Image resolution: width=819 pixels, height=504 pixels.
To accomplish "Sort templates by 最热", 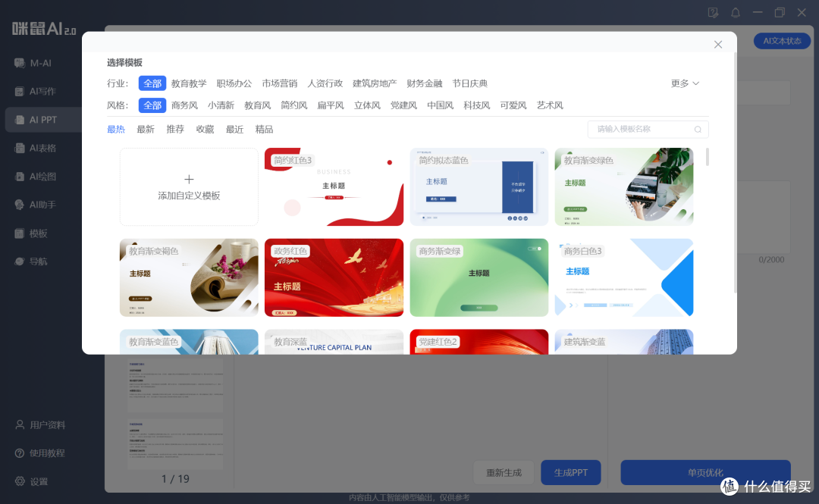I will pos(116,130).
